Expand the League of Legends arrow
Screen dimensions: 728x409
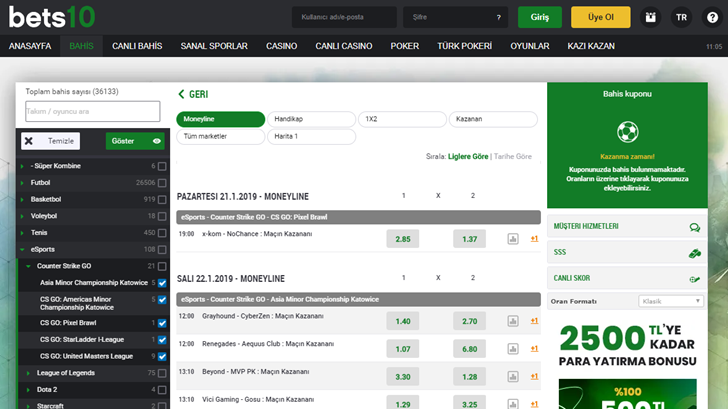click(28, 373)
